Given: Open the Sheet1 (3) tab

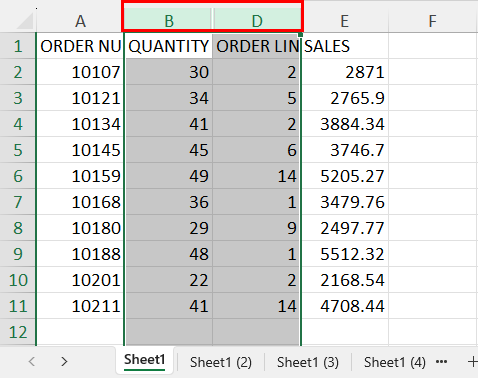Looking at the screenshot, I should 308,362.
